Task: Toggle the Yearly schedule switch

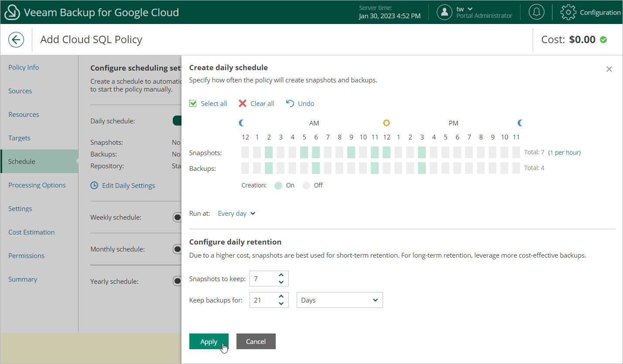Action: [x=177, y=281]
